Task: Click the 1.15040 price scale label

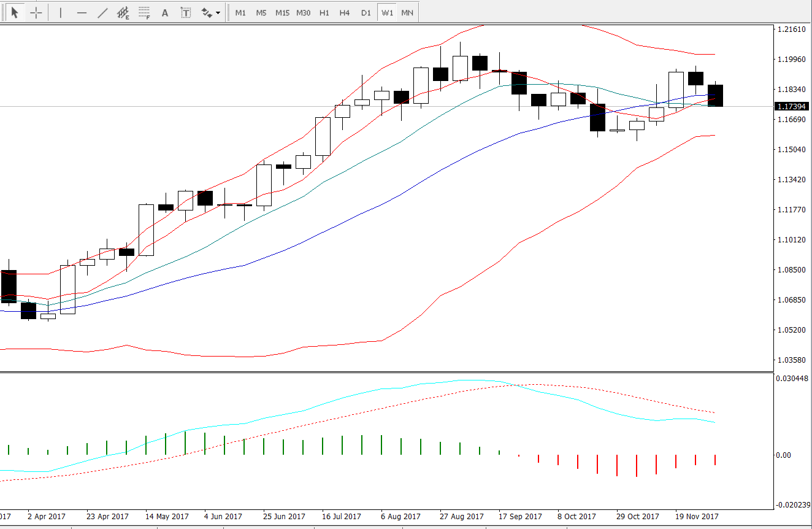Action: click(x=791, y=149)
